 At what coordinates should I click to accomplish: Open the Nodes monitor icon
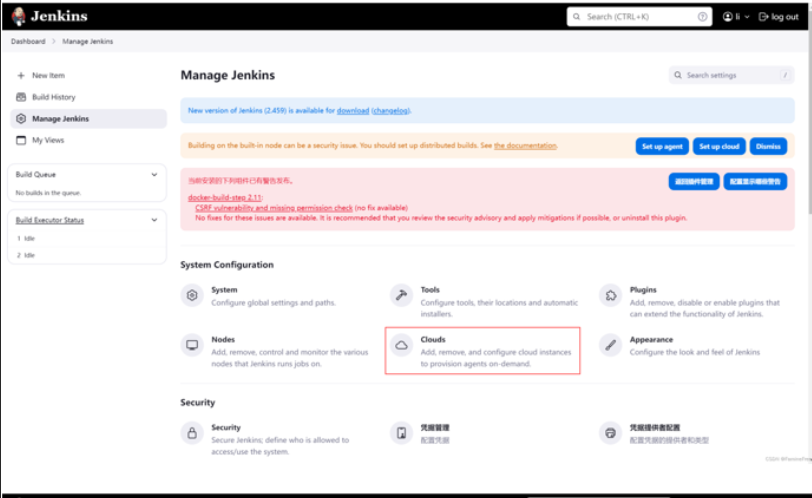point(192,345)
